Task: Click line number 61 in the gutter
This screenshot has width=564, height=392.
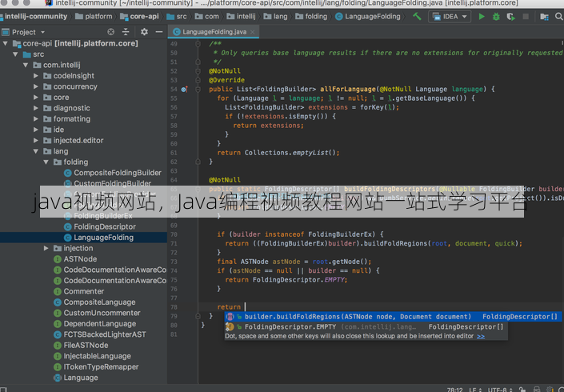Action: pos(174,153)
